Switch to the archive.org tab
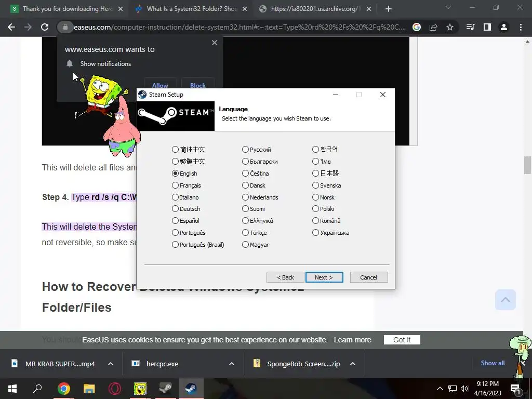This screenshot has height=399, width=532. click(314, 9)
